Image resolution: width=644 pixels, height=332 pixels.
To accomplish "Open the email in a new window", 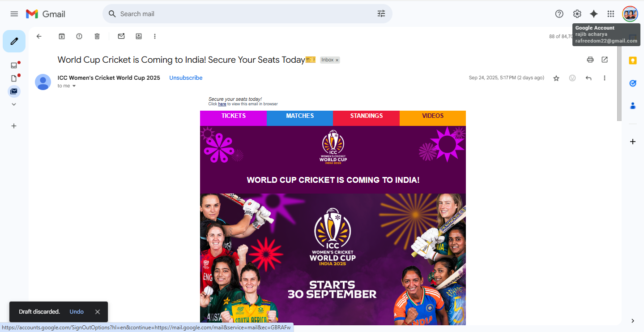I will click(605, 60).
